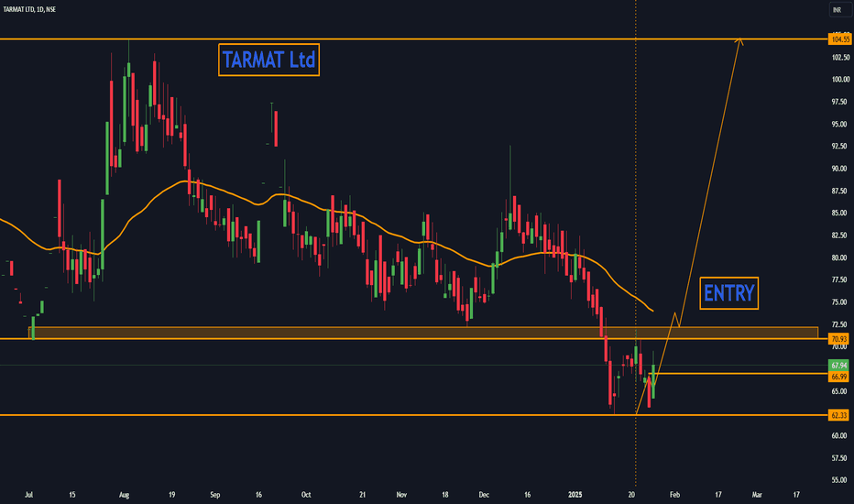The height and width of the screenshot is (504, 854).
Task: Click the Dec label on the time axis
Action: pos(484,495)
